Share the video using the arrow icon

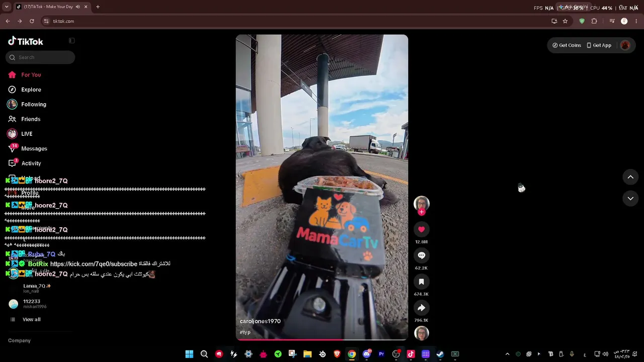pos(422,308)
